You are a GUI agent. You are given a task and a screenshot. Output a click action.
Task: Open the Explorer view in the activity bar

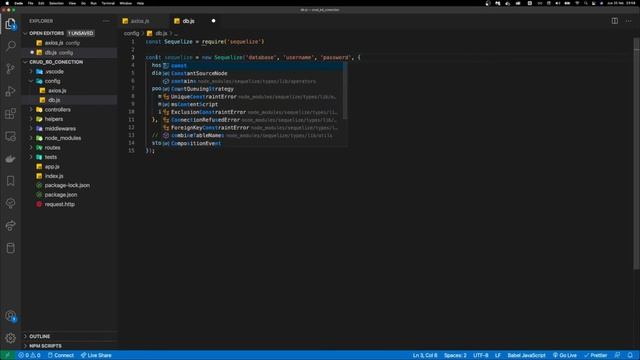pos(11,24)
